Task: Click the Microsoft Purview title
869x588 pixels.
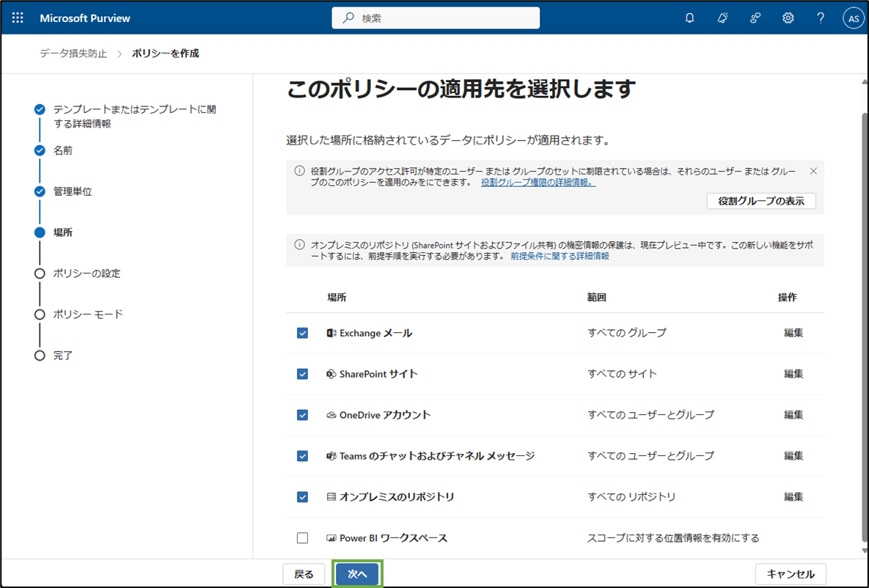Action: click(85, 18)
